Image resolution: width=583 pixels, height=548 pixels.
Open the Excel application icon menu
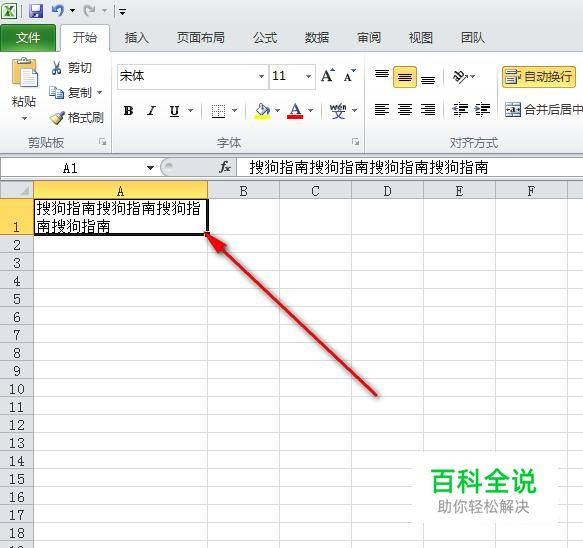[9, 10]
